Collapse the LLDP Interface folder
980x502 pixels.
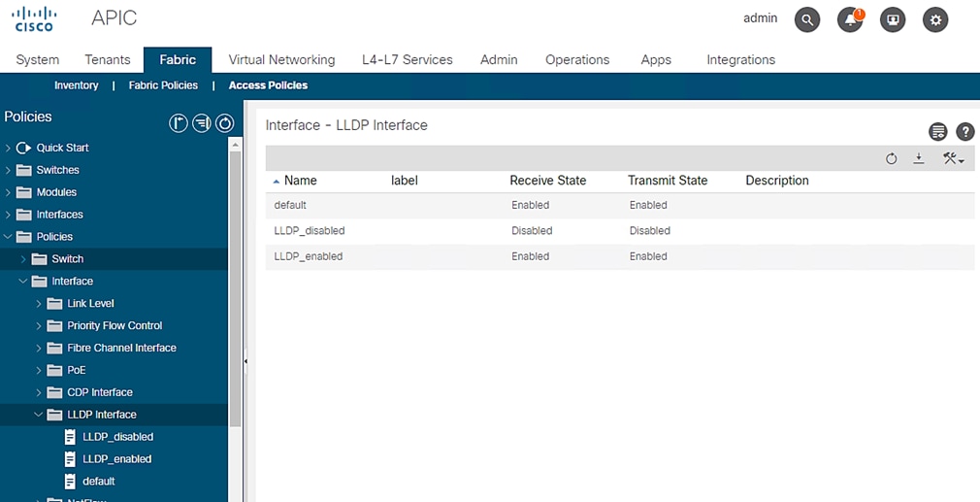(x=39, y=415)
